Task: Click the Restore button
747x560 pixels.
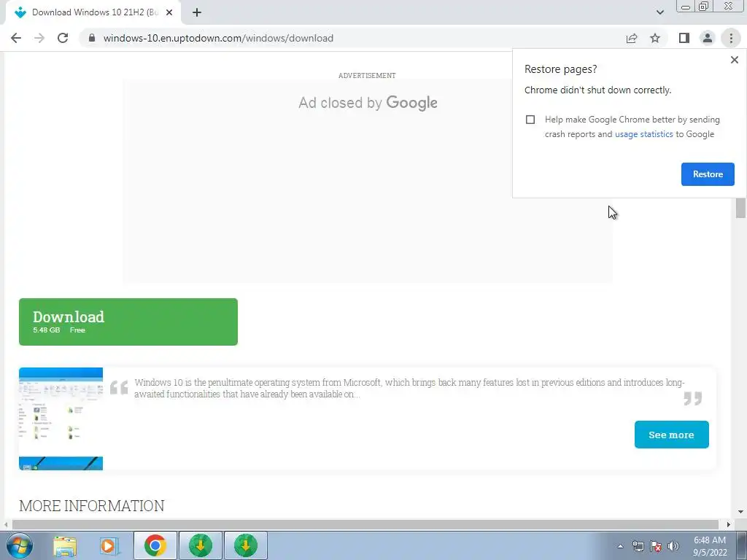Action: (x=708, y=174)
